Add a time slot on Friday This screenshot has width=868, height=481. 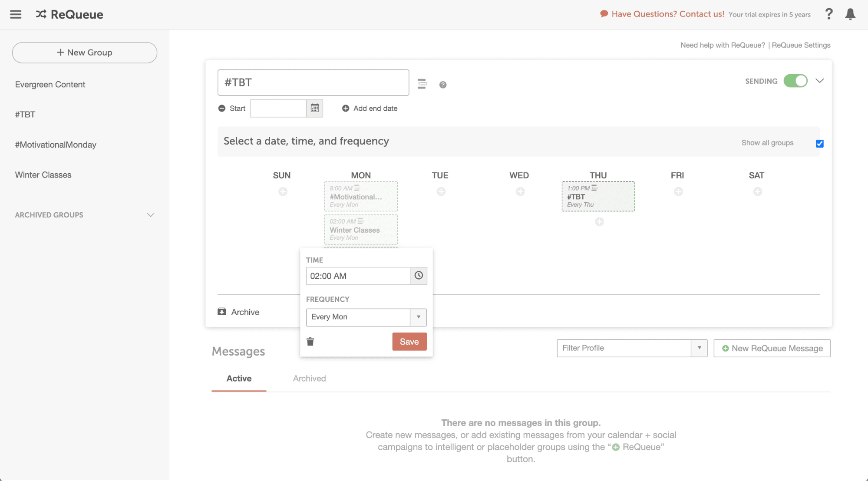point(679,191)
